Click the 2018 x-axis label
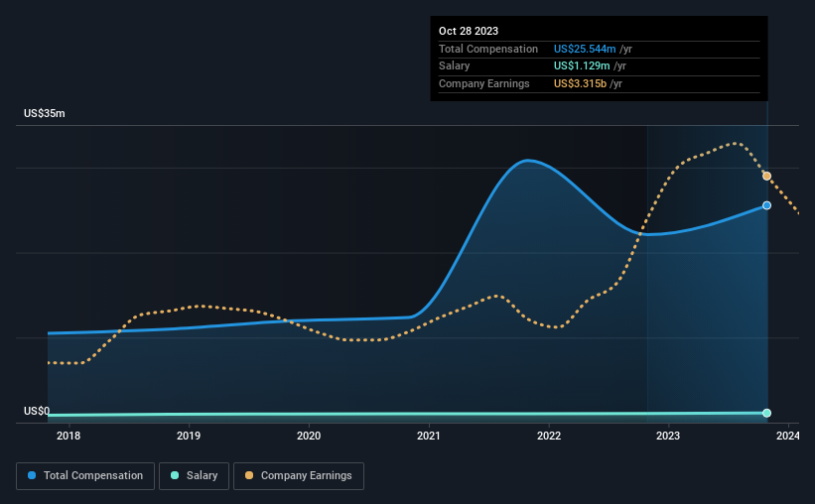The width and height of the screenshot is (815, 504). click(68, 436)
